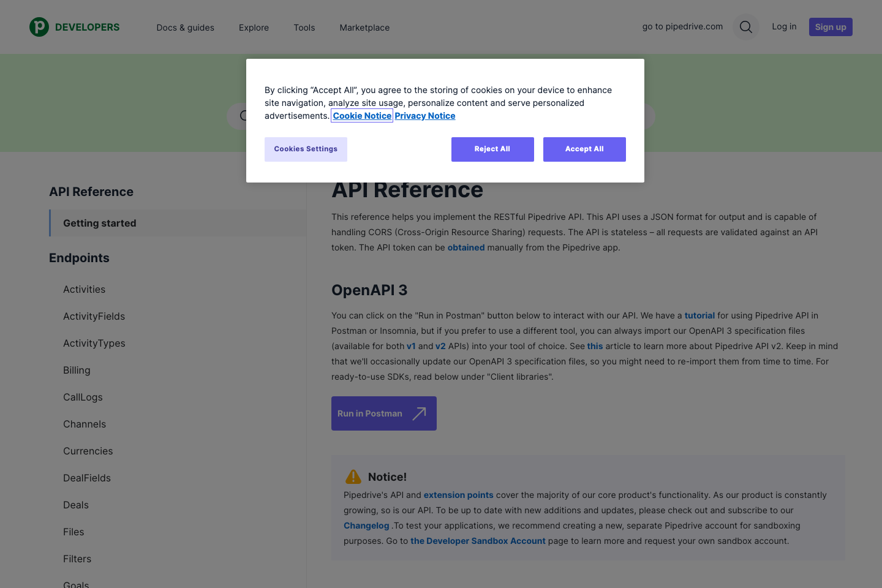The width and height of the screenshot is (882, 588).
Task: Open the Marketplace menu
Action: tap(364, 28)
